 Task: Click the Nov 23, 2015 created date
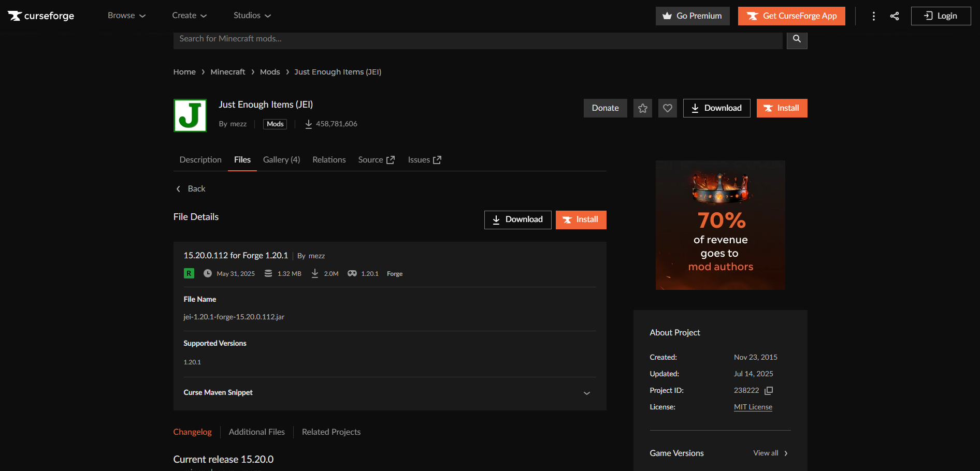pos(756,357)
